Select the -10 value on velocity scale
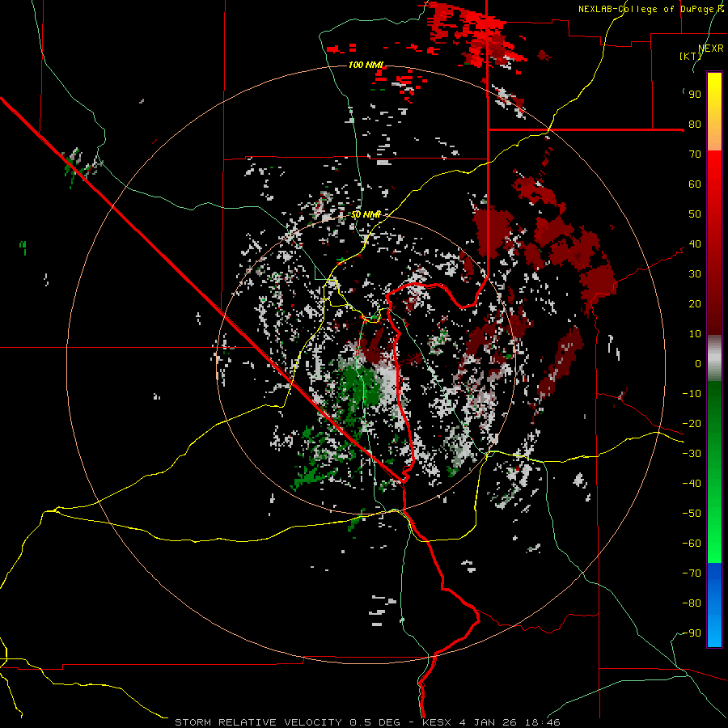 point(692,394)
